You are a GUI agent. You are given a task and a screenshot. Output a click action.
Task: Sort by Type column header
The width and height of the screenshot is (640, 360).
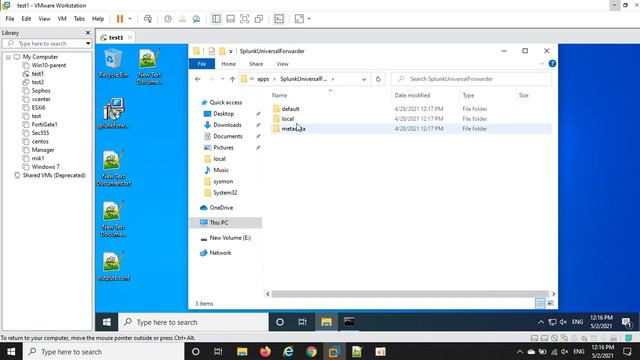[468, 95]
